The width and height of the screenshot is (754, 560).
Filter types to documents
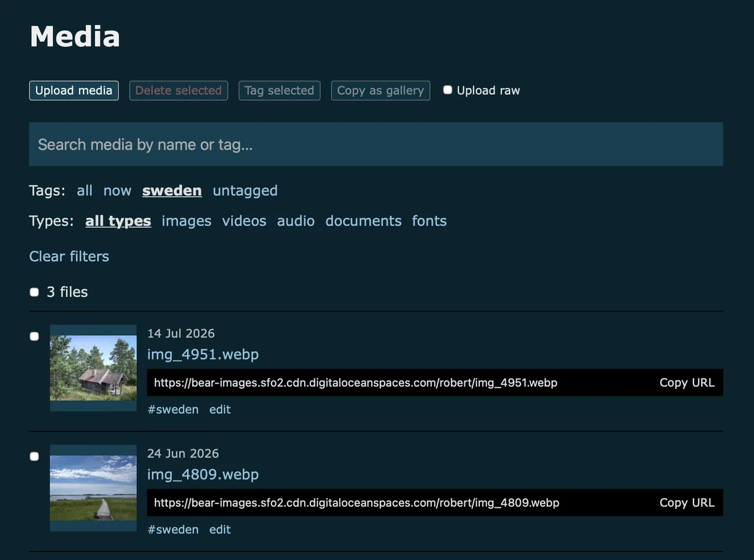click(363, 221)
